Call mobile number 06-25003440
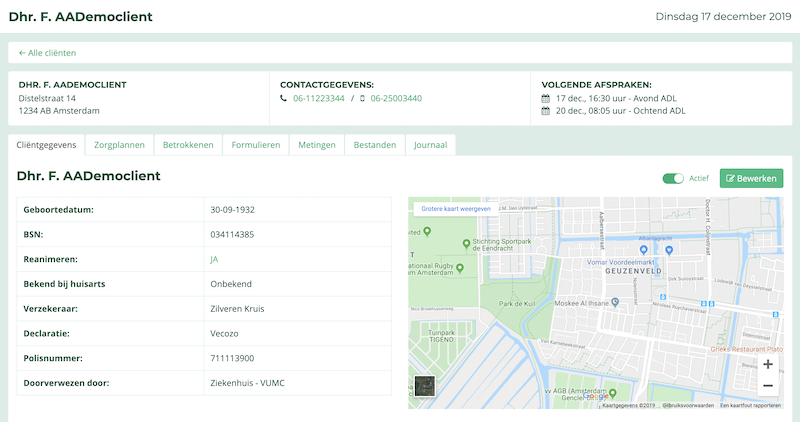Image resolution: width=800 pixels, height=422 pixels. coord(396,99)
